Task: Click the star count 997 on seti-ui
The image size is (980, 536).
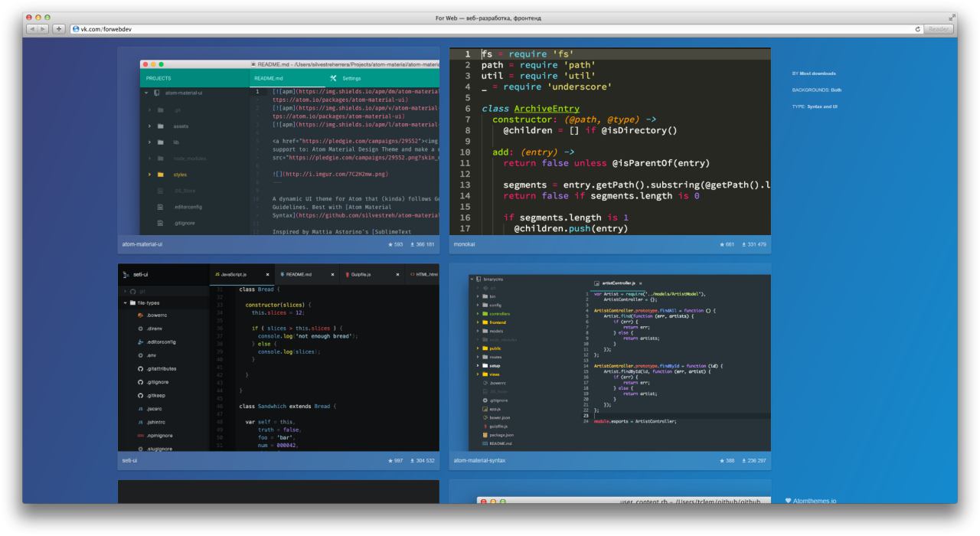Action: pyautogui.click(x=396, y=461)
